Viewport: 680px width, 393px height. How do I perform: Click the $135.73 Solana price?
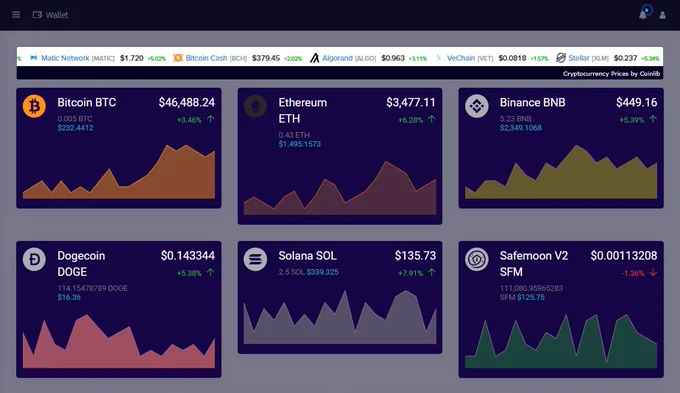(x=415, y=256)
